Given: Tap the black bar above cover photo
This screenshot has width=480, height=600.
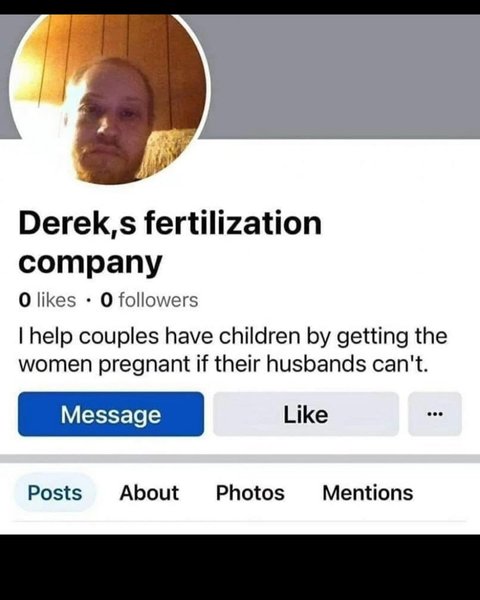Looking at the screenshot, I should [240, 7].
